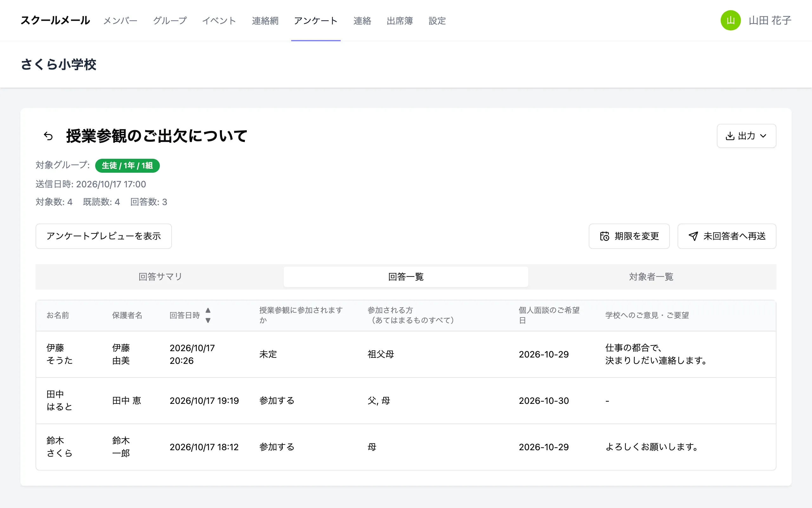812x508 pixels.
Task: Click the 学校へのご意見・ご要望 column header
Action: 647,315
